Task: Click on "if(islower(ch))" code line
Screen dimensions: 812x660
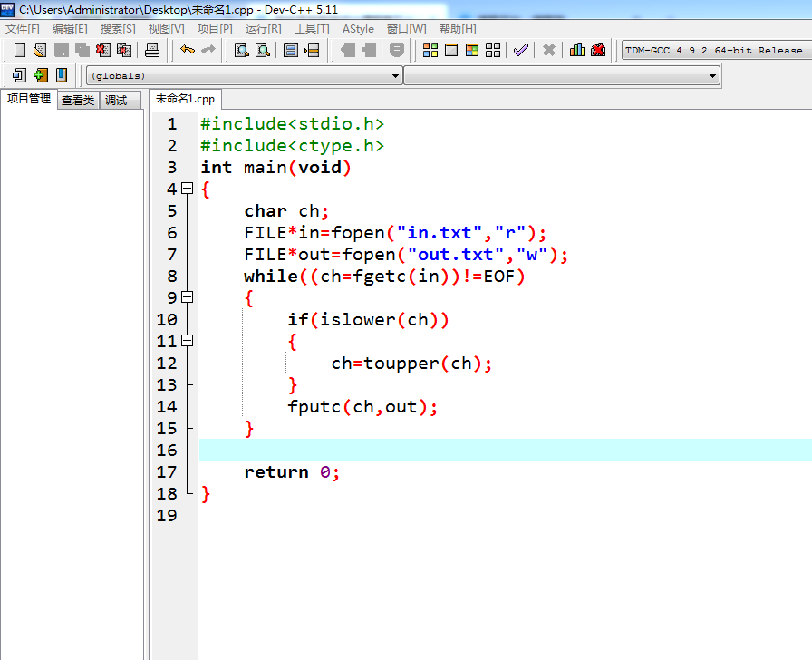Action: tap(368, 320)
